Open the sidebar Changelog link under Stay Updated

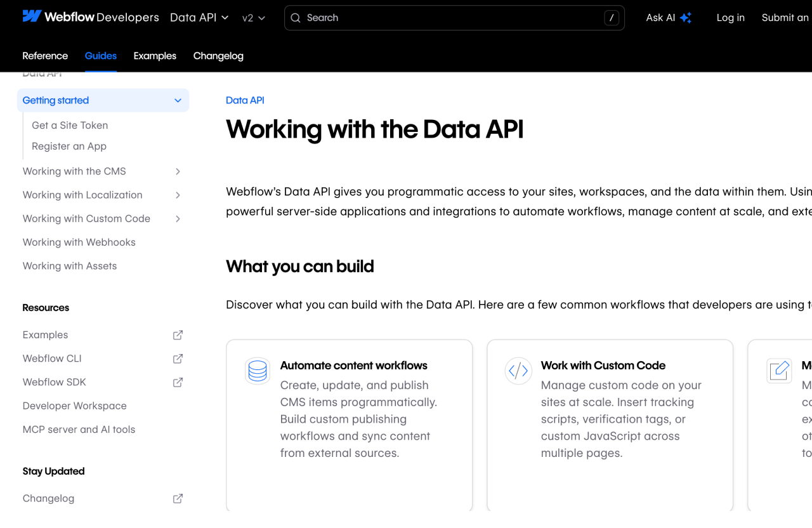click(48, 499)
